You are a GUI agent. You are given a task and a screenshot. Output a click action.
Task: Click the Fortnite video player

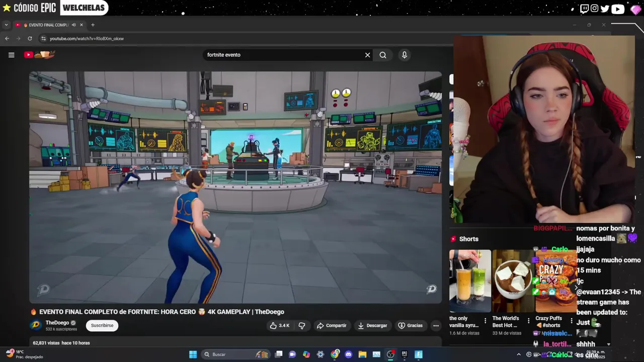point(235,187)
